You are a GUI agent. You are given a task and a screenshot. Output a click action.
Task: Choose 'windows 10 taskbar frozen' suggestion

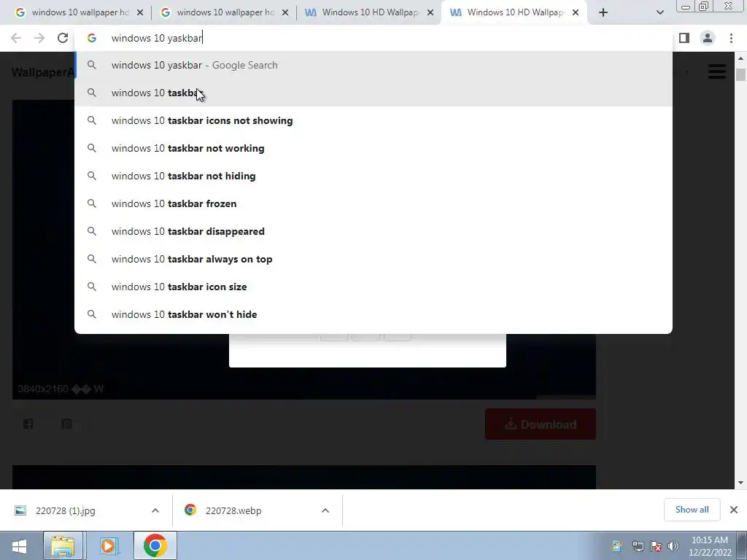(x=373, y=203)
